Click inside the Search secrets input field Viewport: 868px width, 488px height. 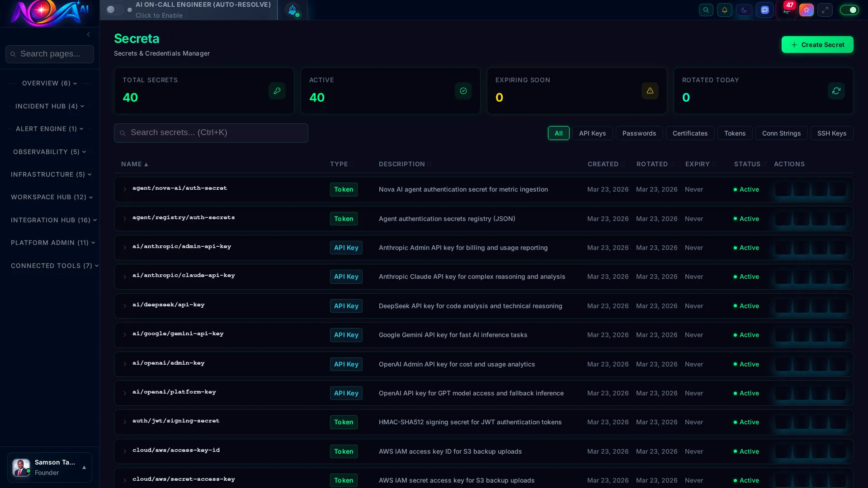point(211,132)
